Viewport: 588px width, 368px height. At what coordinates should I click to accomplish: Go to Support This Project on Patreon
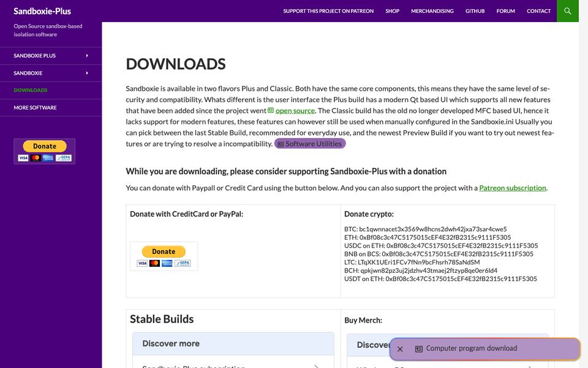[328, 11]
